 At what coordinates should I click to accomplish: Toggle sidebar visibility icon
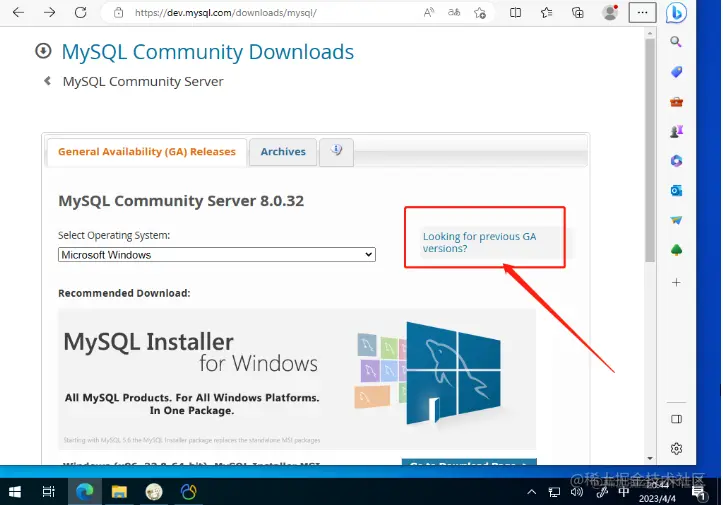(676, 419)
